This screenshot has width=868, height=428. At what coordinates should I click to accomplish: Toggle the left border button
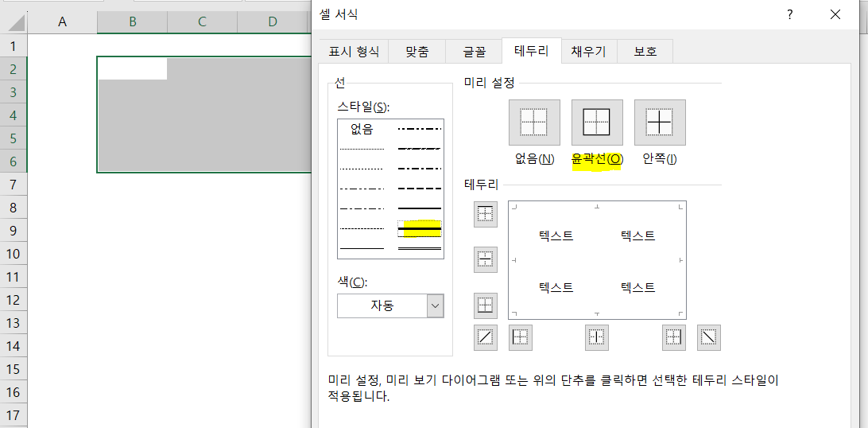[x=521, y=337]
